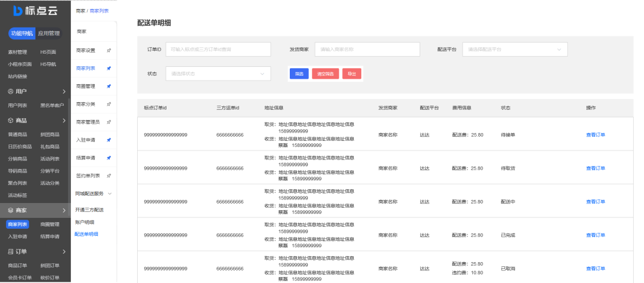Image resolution: width=644 pixels, height=283 pixels.
Task: Click 查看订单 for 配送中 row
Action: pos(596,202)
